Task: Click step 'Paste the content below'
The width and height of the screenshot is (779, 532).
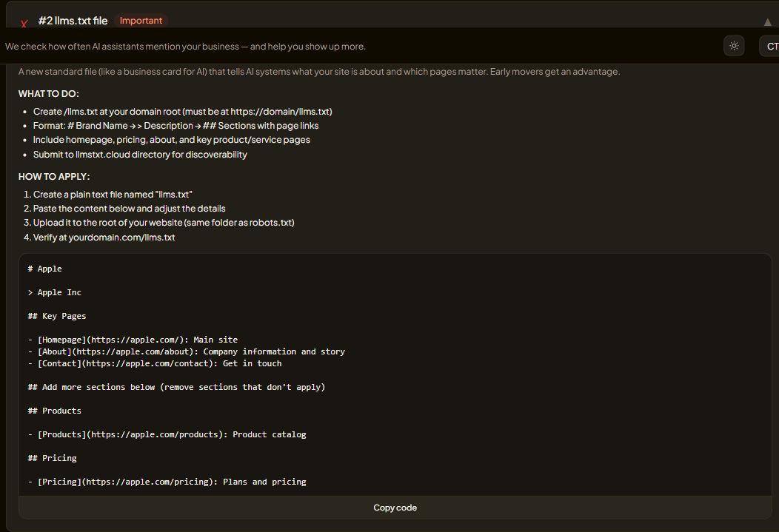Action: pos(129,209)
